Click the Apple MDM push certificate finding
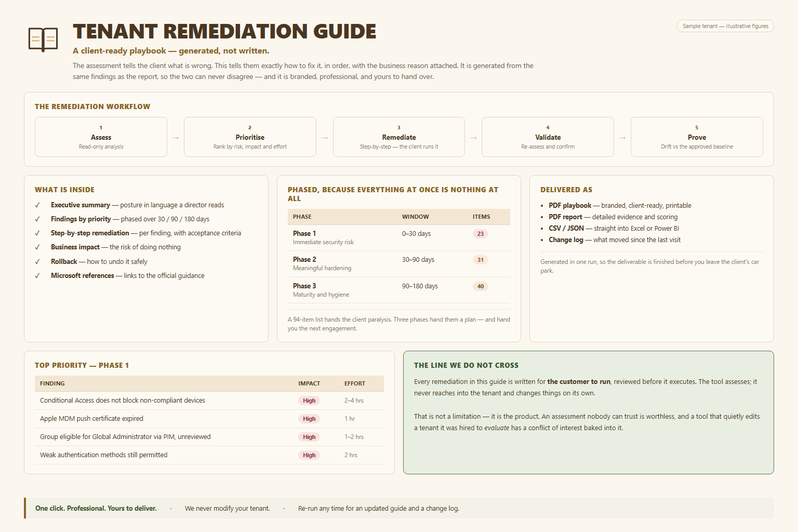798x532 pixels. point(91,419)
